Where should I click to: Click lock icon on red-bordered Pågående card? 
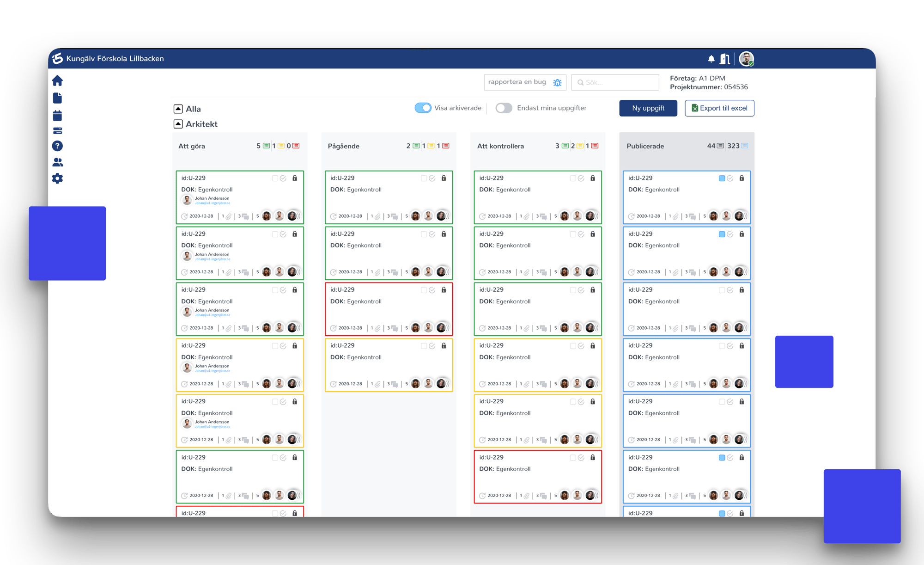(x=444, y=290)
